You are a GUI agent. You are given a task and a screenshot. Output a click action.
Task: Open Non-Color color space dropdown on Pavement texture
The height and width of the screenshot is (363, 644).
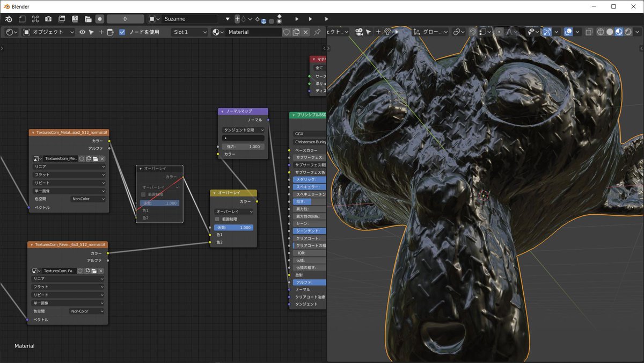[x=87, y=311]
